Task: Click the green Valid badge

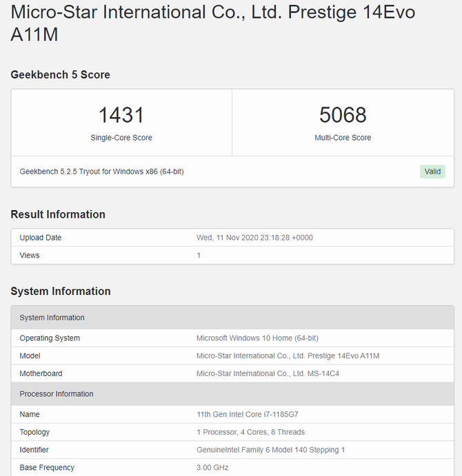Action: point(432,172)
